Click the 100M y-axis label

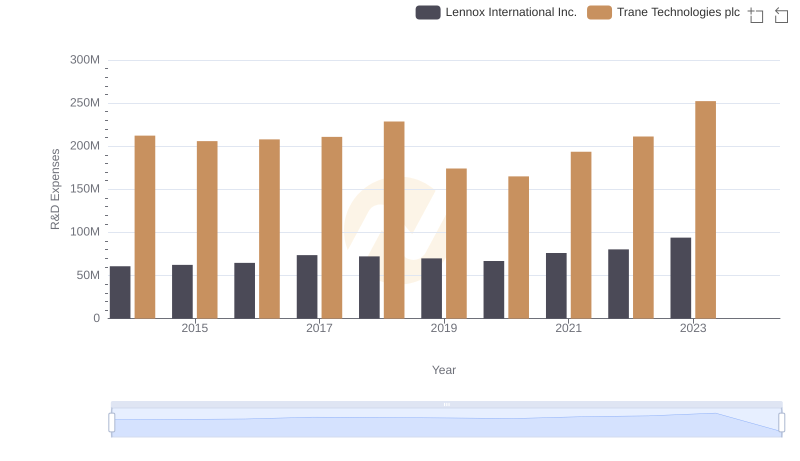pos(85,232)
